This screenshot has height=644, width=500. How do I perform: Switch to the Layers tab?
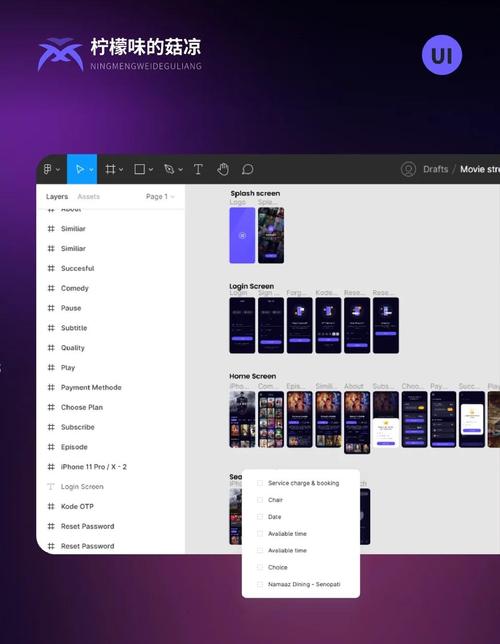57,197
